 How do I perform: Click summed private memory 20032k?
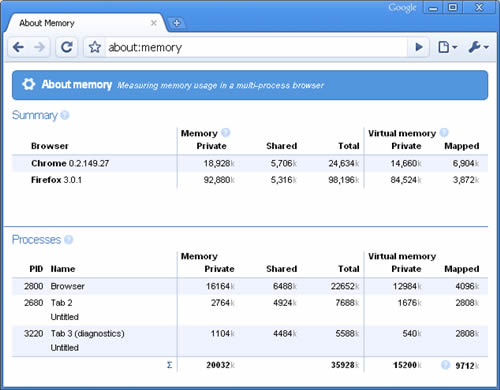coord(220,365)
